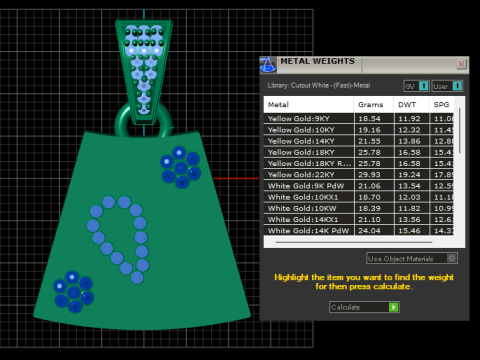480x360 pixels.
Task: Select the White Gold:10KX1 row
Action: click(x=359, y=197)
